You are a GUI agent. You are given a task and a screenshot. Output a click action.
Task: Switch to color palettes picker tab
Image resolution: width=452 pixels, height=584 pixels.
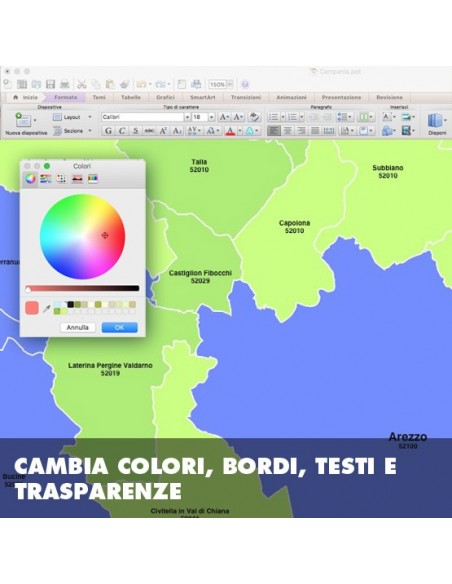click(61, 179)
